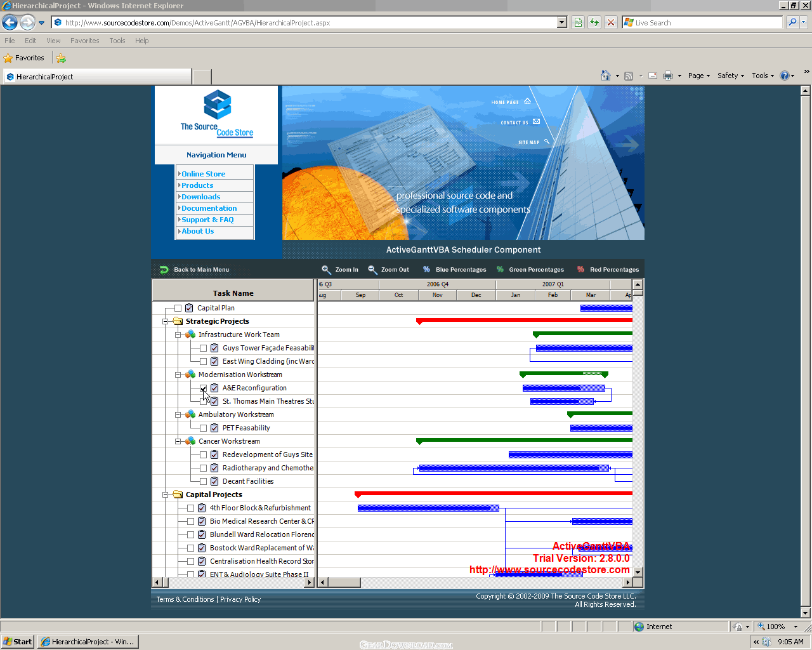Image resolution: width=812 pixels, height=650 pixels.
Task: Add this page to the Favorites Bar
Action: pyautogui.click(x=61, y=58)
